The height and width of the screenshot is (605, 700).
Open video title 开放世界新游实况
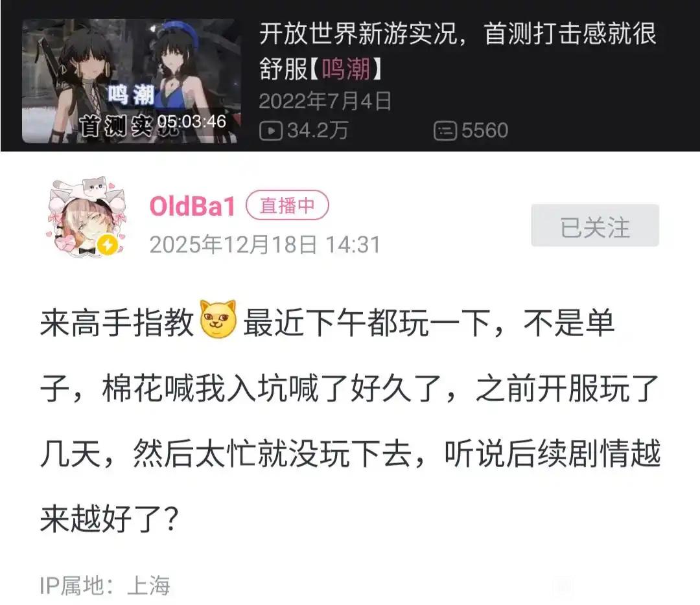pos(458,51)
